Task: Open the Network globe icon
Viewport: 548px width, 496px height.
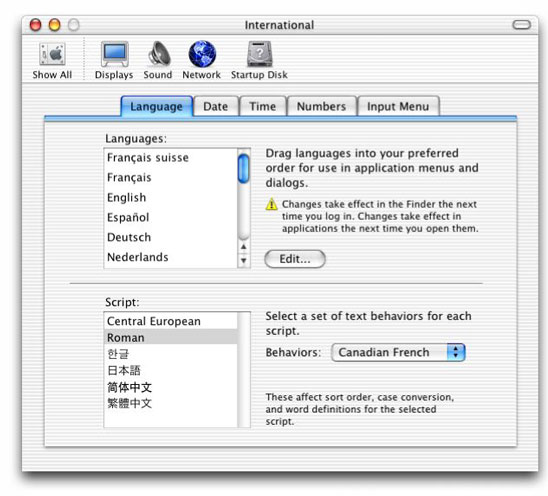Action: pos(202,54)
